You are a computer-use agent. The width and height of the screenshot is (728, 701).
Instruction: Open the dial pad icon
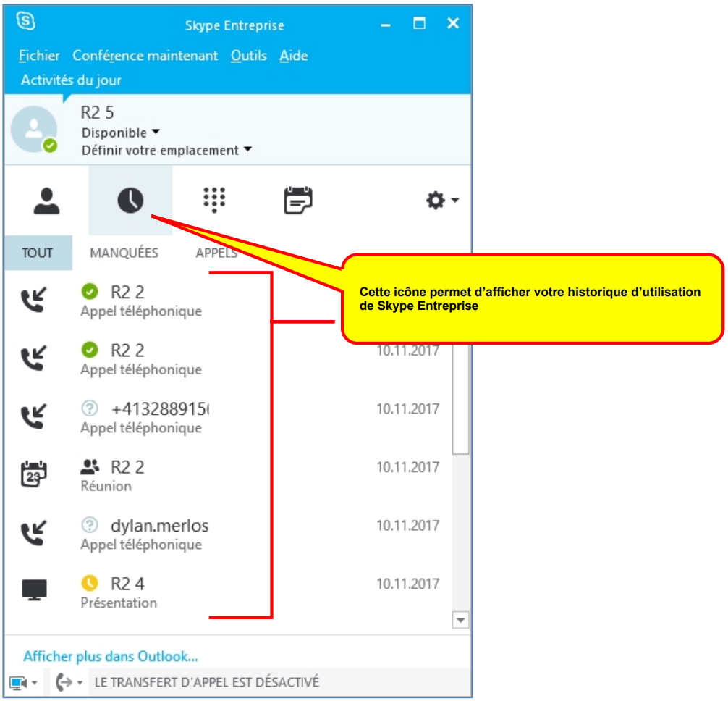point(214,200)
